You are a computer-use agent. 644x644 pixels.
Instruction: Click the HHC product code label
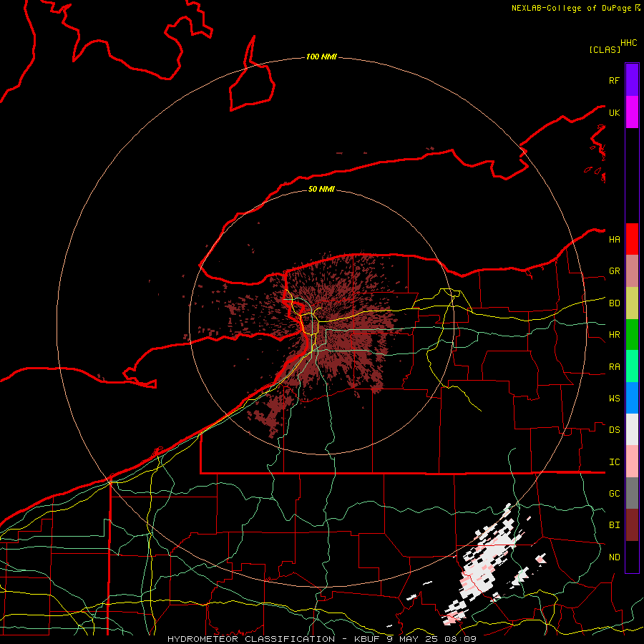(x=629, y=43)
